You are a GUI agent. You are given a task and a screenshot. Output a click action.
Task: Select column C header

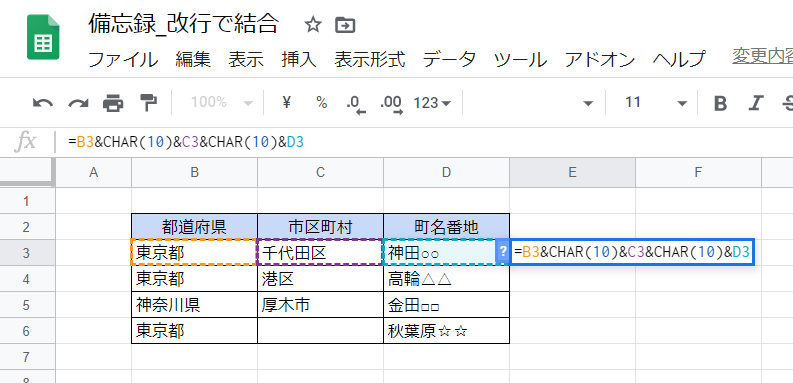click(320, 173)
